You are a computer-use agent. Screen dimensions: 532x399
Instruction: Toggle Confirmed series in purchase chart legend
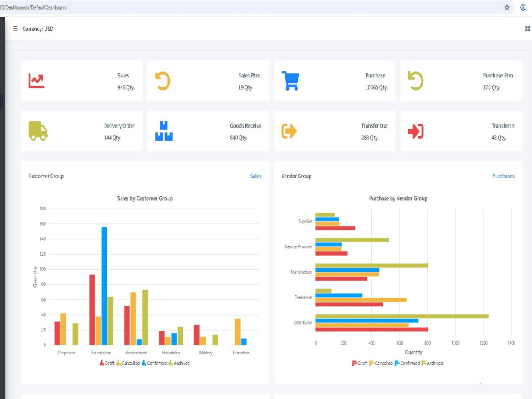[x=407, y=363]
